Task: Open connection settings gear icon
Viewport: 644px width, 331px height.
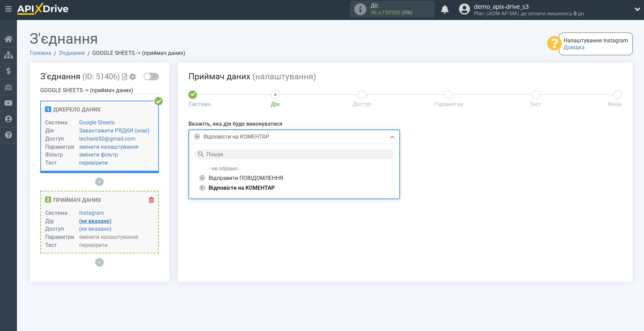Action: (x=133, y=77)
